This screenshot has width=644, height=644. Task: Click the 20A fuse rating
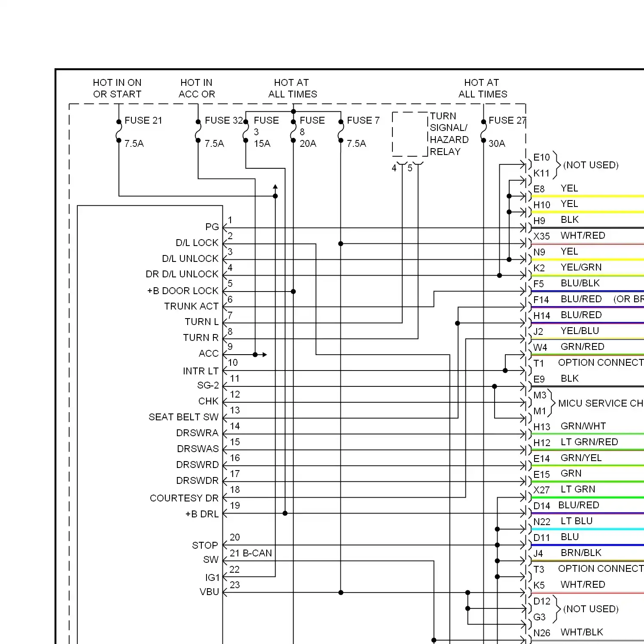tap(308, 144)
